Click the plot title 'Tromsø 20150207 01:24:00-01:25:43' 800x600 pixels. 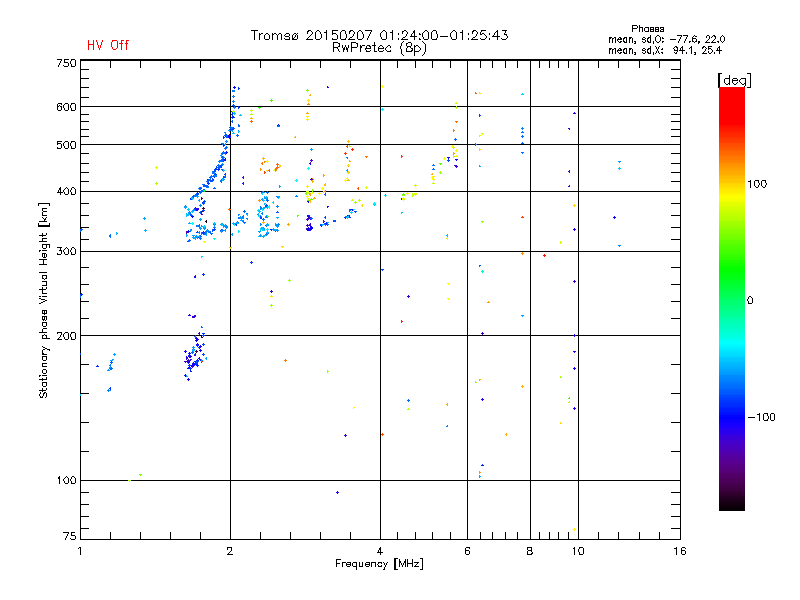[x=379, y=35]
